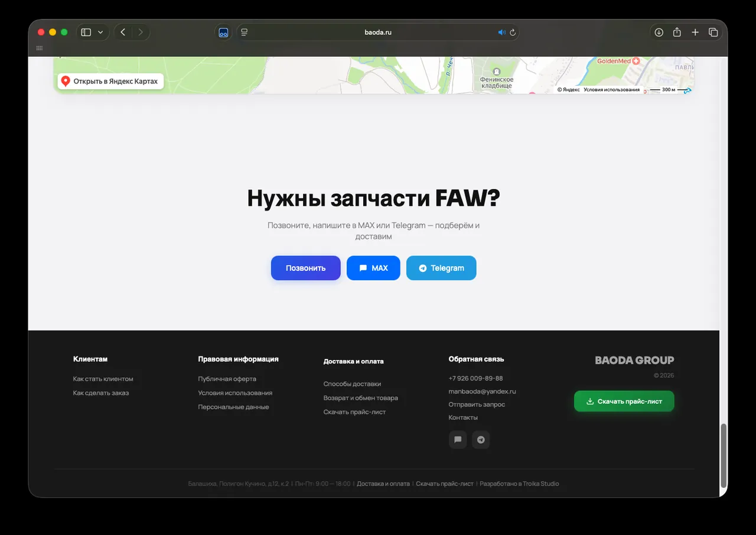Open footer Условия использования link under Правовая информация
756x535 pixels.
[235, 393]
